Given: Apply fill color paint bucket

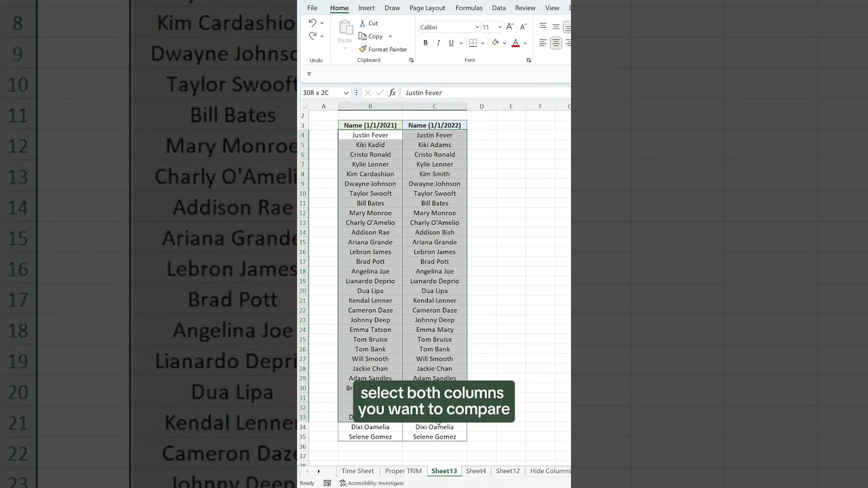Looking at the screenshot, I should (x=495, y=43).
